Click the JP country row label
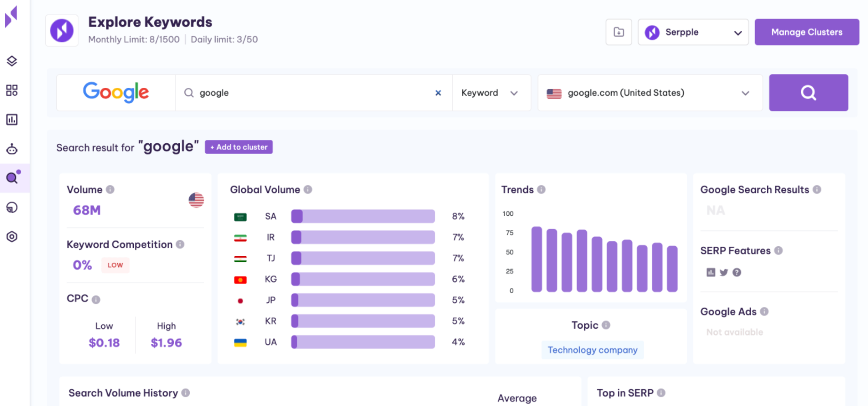Image resolution: width=868 pixels, height=406 pixels. (271, 300)
